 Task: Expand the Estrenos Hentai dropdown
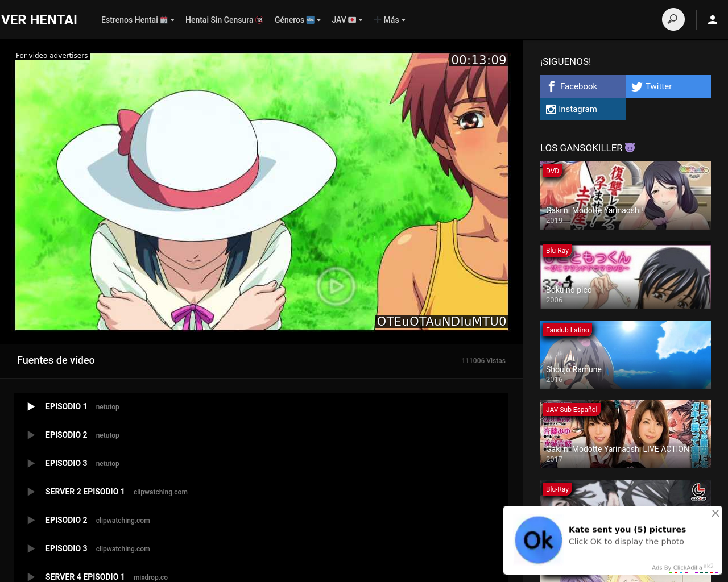coord(137,20)
